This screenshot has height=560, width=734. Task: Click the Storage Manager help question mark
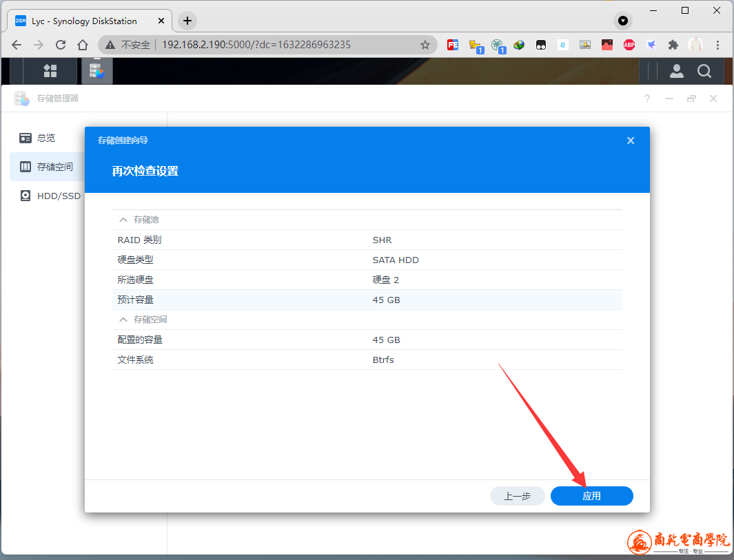coord(647,98)
